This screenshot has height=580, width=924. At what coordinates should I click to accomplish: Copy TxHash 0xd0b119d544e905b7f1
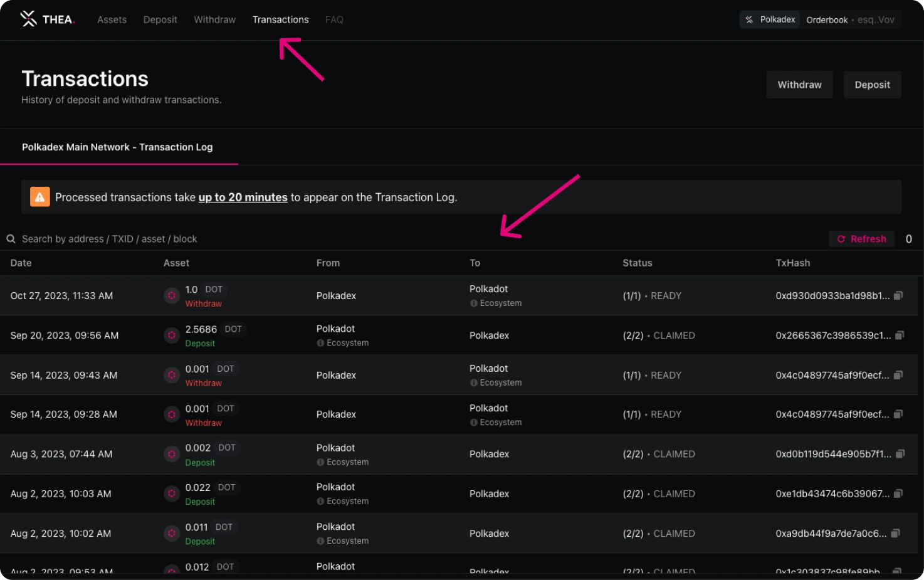[900, 454]
